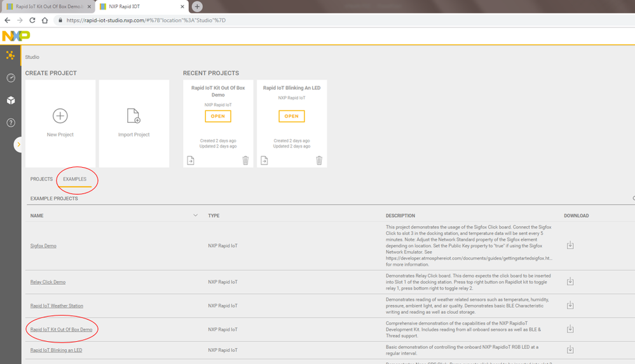The image size is (635, 364).
Task: Open the Studio sidebar icon
Action: pos(11,55)
